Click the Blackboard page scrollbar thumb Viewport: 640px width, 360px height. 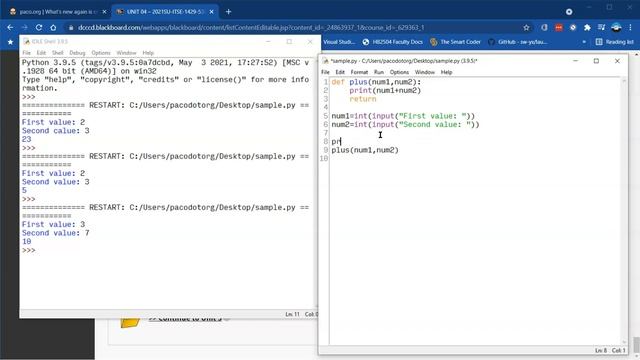coord(636,345)
